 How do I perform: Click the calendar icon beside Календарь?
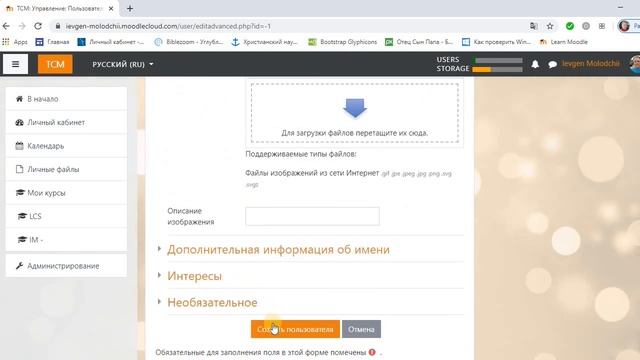19,146
